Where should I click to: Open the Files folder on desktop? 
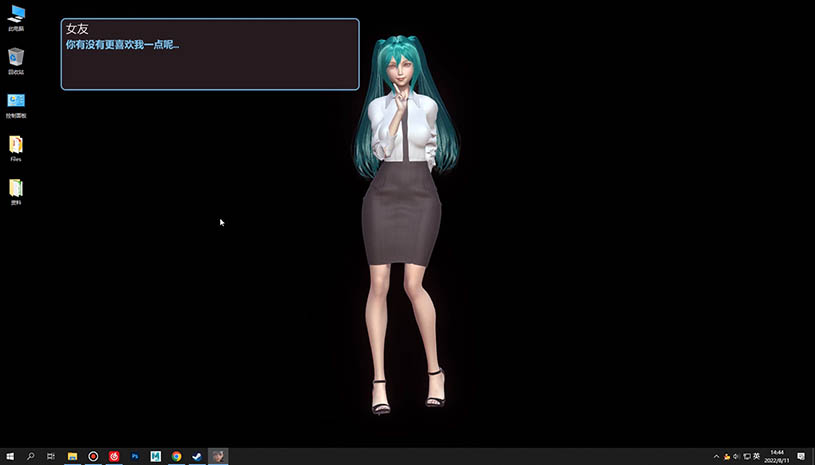click(16, 146)
